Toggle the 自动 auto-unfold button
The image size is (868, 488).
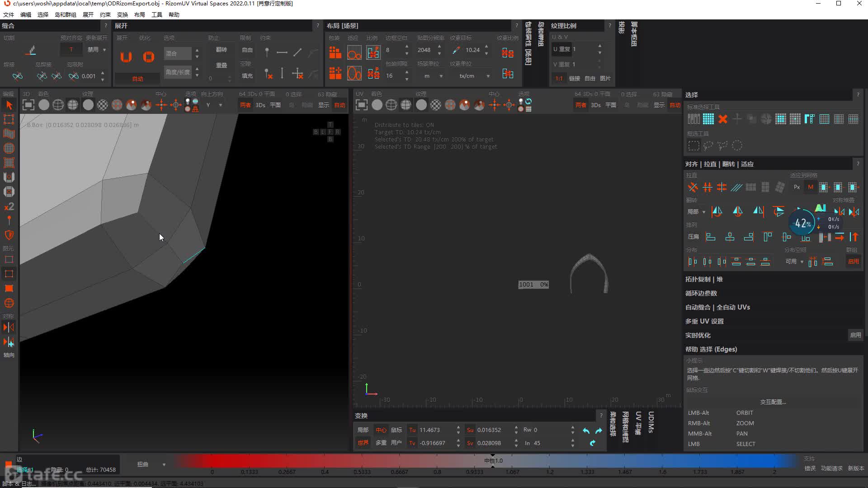pos(137,79)
